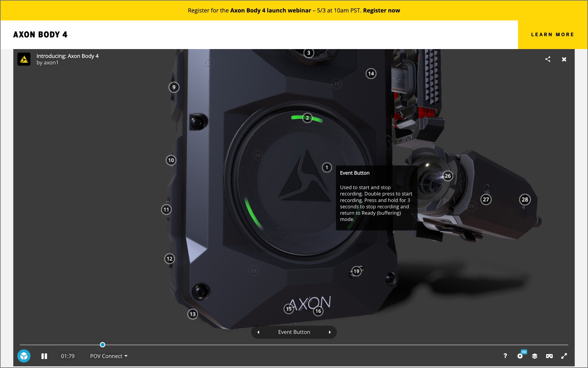Close the viewer with the X icon
This screenshot has width=588, height=368.
(564, 59)
